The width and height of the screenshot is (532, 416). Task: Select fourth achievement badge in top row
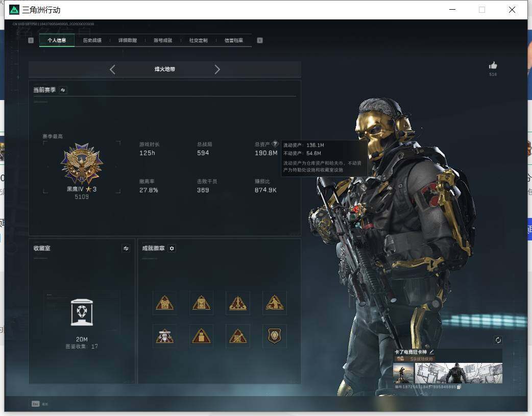point(275,303)
